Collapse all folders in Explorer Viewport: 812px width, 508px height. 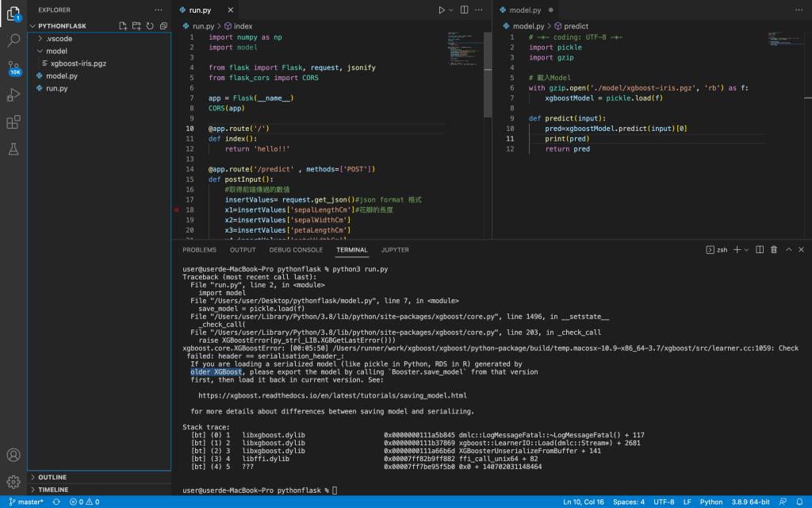(163, 26)
